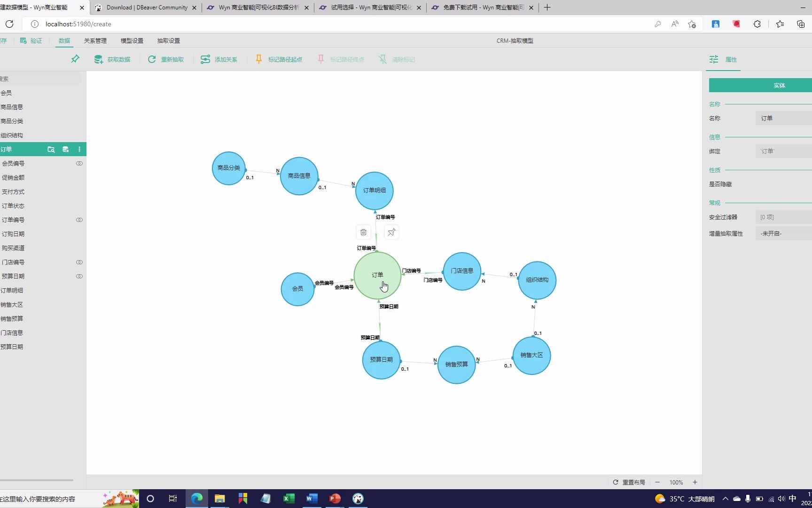Click 获取数据 in the toolbar
The width and height of the screenshot is (812, 508).
(112, 59)
